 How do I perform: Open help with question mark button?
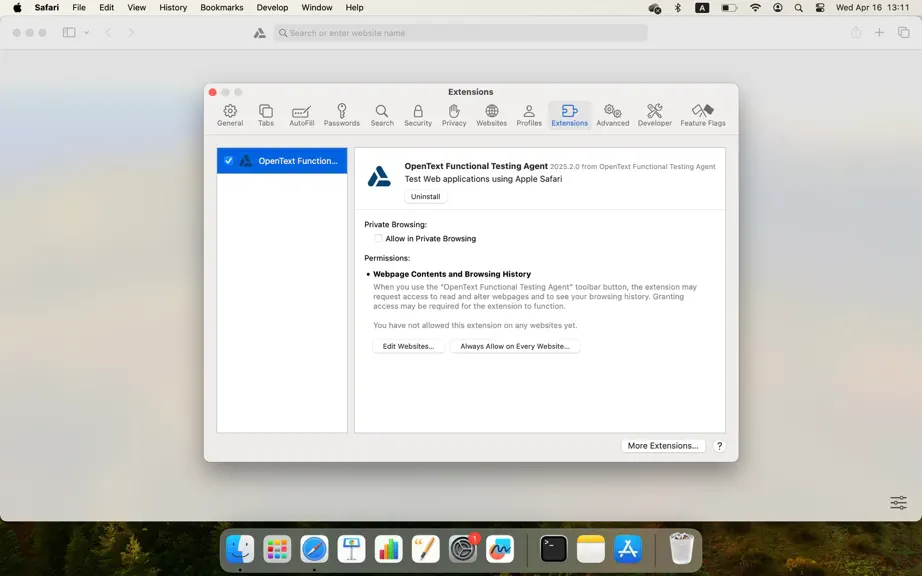719,446
